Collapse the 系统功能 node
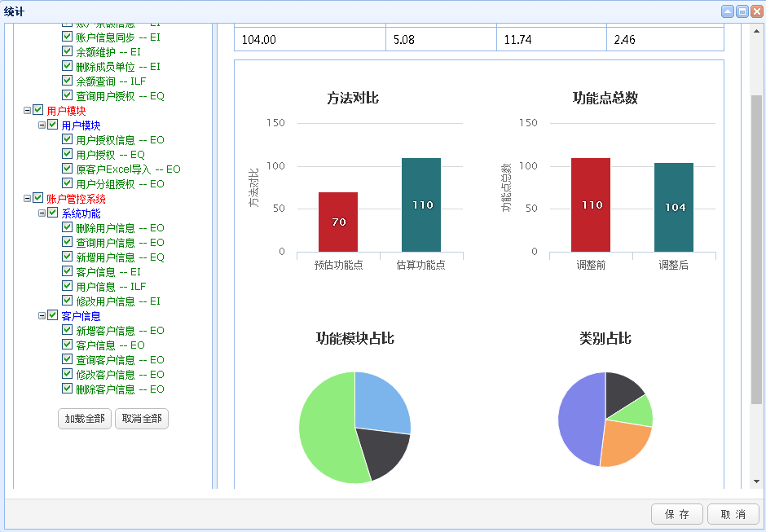766x532 pixels. tap(42, 213)
